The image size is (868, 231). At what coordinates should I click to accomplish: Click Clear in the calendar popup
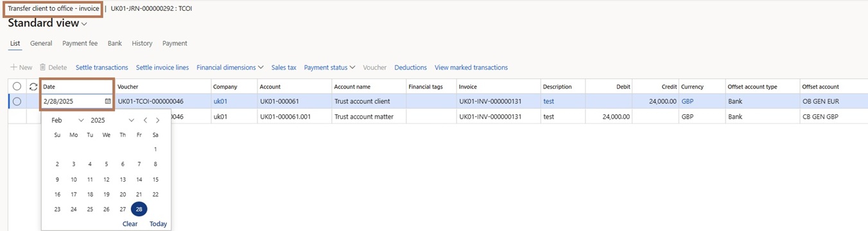click(130, 224)
